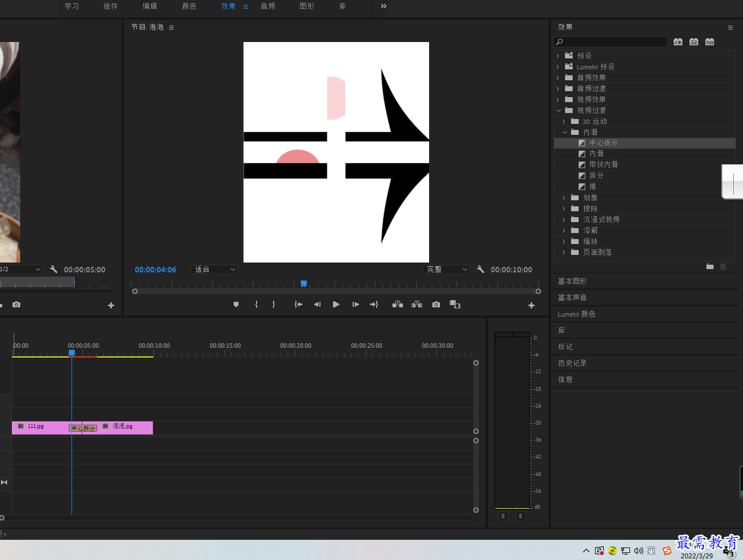The image size is (743, 560).
Task: Add marker in Program monitor
Action: point(236,305)
